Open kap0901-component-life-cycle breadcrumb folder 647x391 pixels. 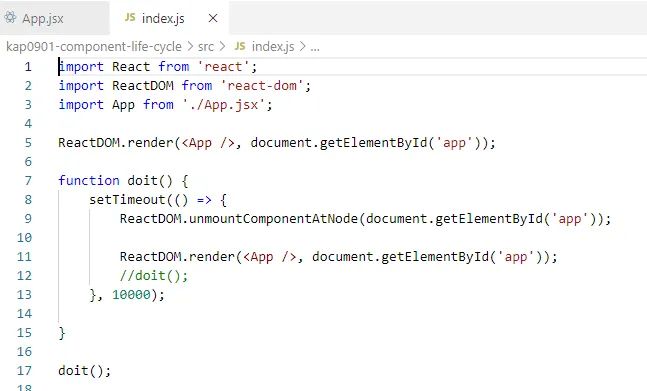pos(94,47)
